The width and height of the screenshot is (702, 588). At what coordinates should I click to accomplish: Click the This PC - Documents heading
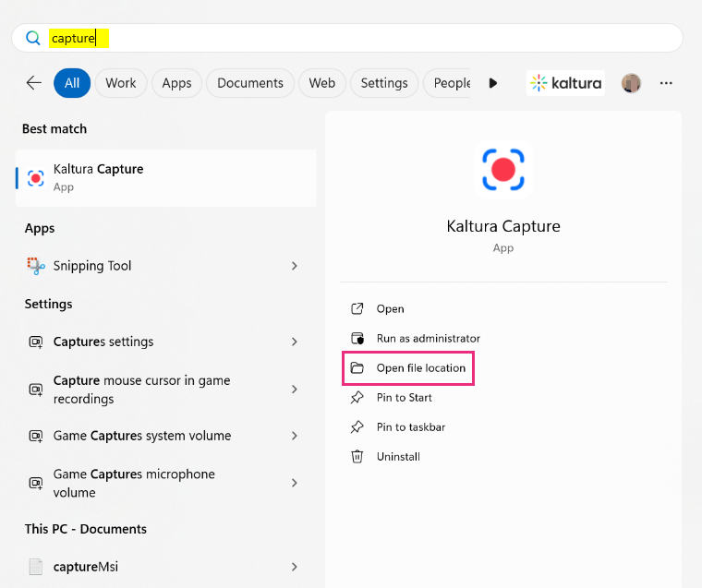pyautogui.click(x=86, y=529)
